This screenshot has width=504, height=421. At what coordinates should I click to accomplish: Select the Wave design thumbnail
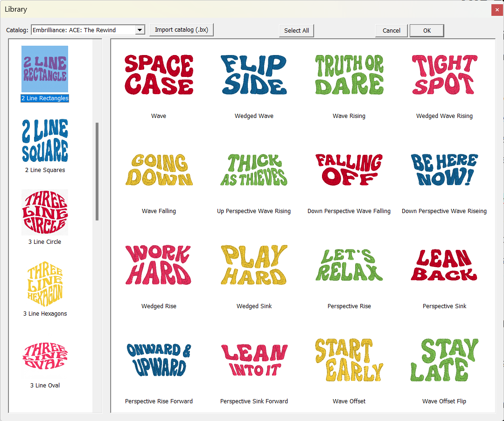(159, 75)
